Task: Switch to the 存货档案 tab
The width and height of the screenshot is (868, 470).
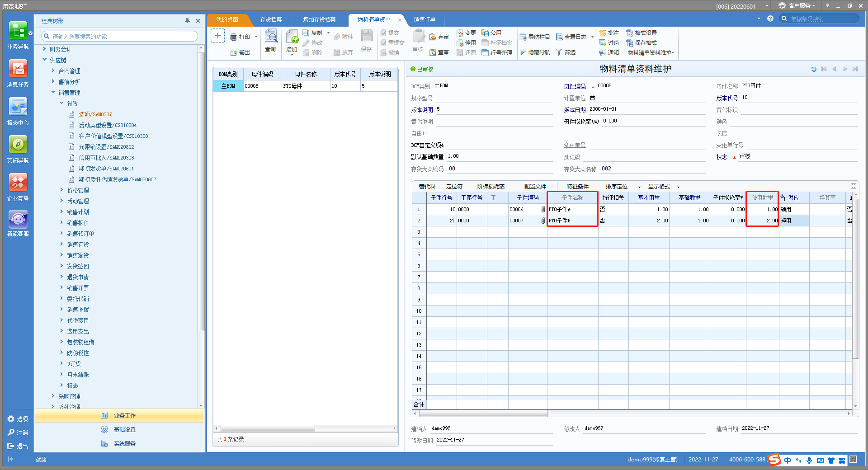Action: click(271, 20)
